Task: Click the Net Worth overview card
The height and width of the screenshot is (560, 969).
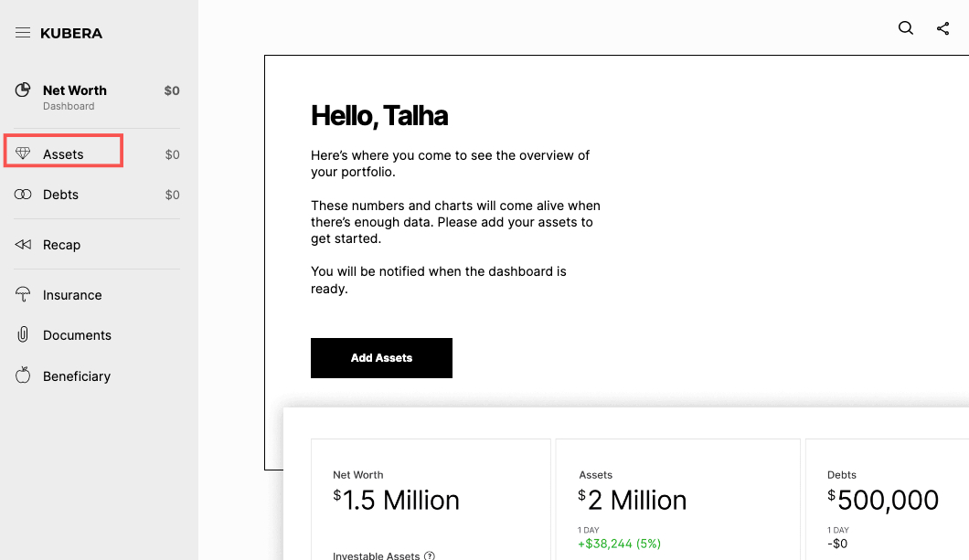Action: pyautogui.click(x=431, y=498)
